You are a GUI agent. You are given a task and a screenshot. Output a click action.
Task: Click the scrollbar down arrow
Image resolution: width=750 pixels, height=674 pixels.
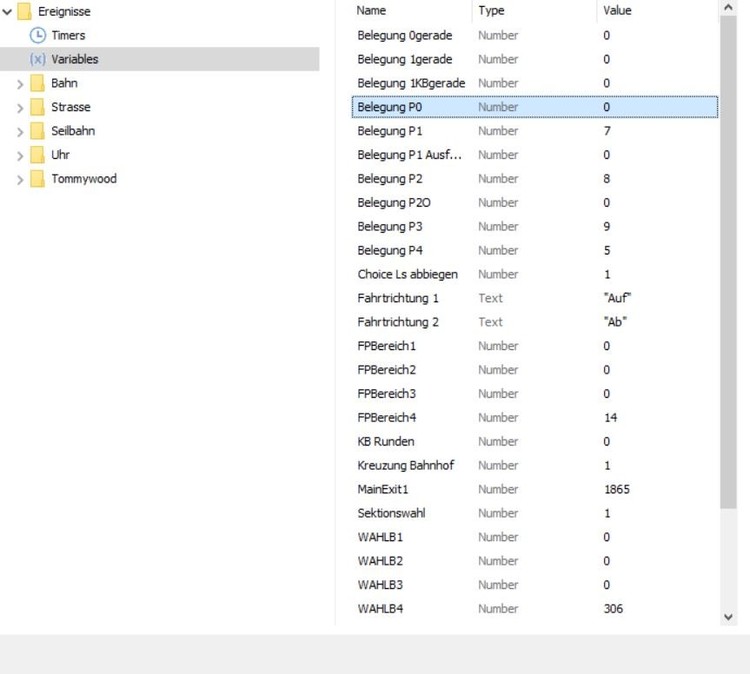tap(728, 617)
